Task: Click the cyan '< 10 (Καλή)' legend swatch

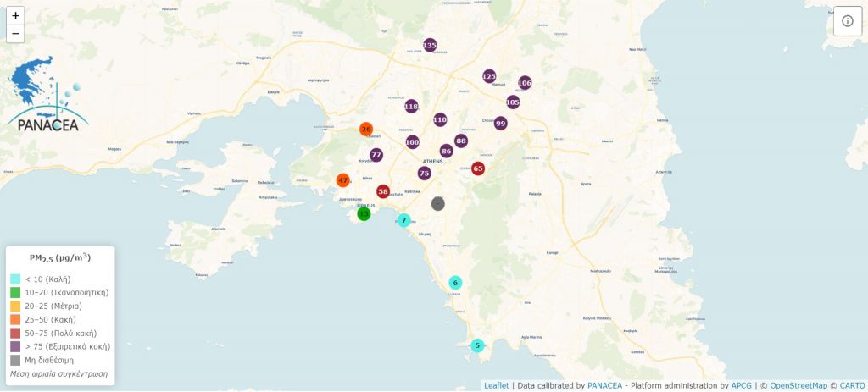Action: point(15,279)
